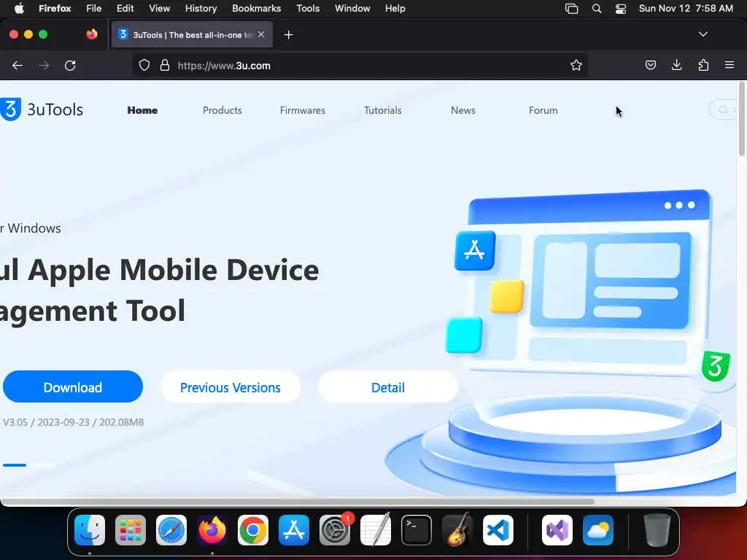
Task: Launch Visual Studio Code from the Dock
Action: click(498, 529)
